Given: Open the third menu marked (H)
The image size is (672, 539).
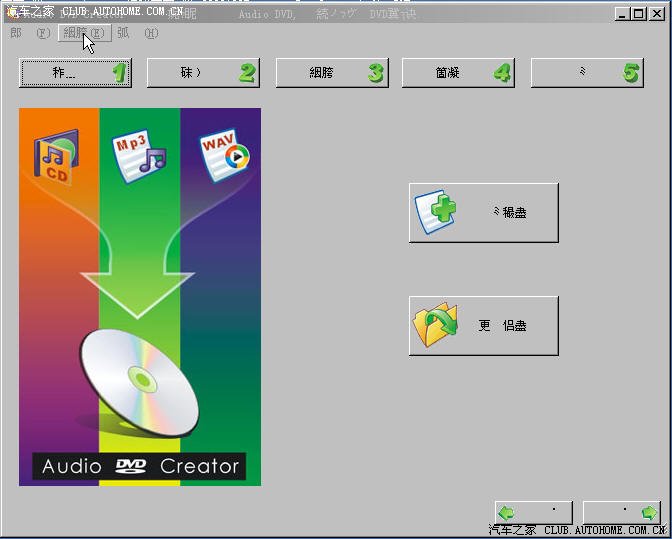Looking at the screenshot, I should pyautogui.click(x=137, y=33).
